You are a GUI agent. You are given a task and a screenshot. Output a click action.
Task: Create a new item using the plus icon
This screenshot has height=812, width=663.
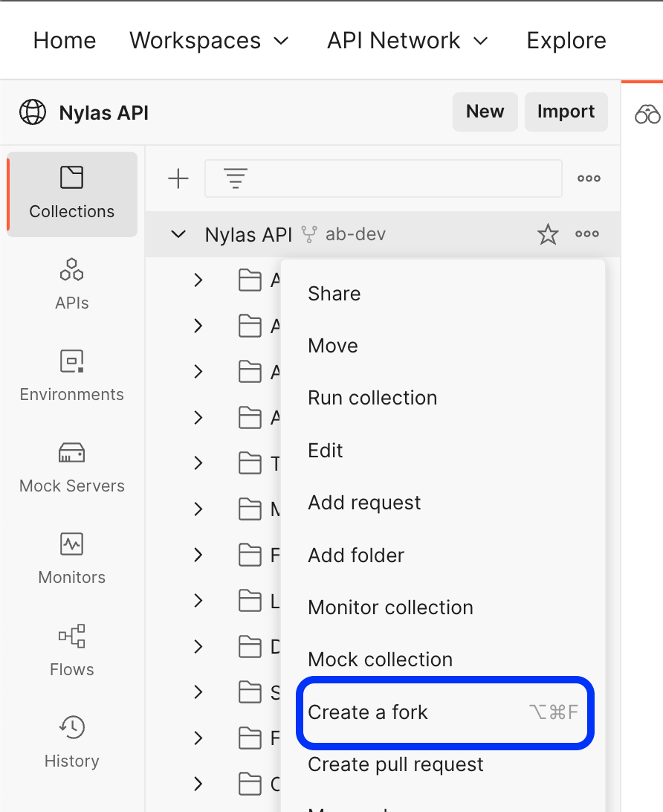[178, 178]
